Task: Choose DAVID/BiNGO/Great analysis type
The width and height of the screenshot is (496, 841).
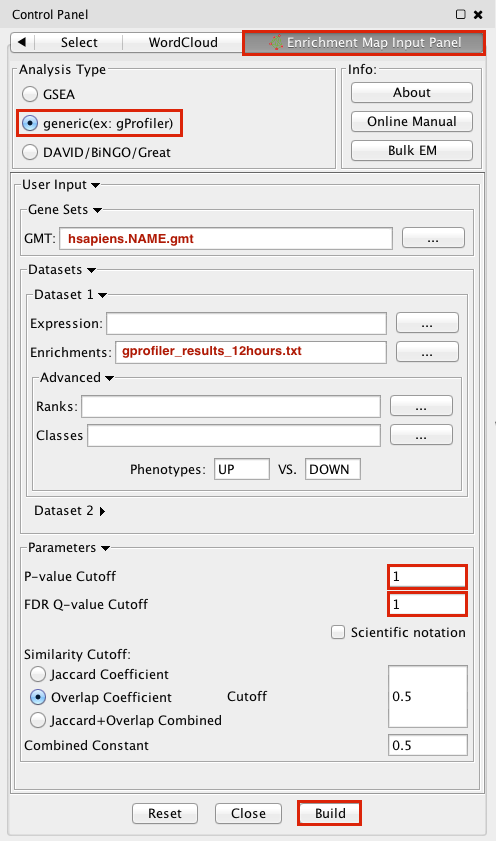Action: pyautogui.click(x=30, y=152)
